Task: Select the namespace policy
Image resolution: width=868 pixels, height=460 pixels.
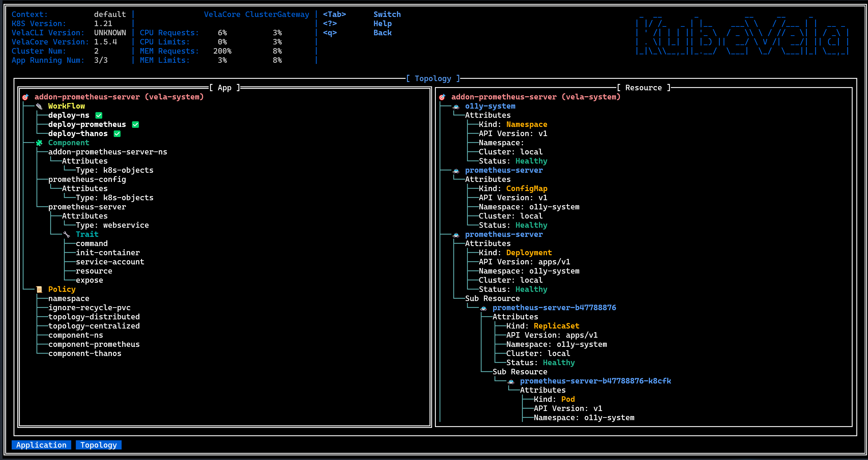Action: (69, 298)
